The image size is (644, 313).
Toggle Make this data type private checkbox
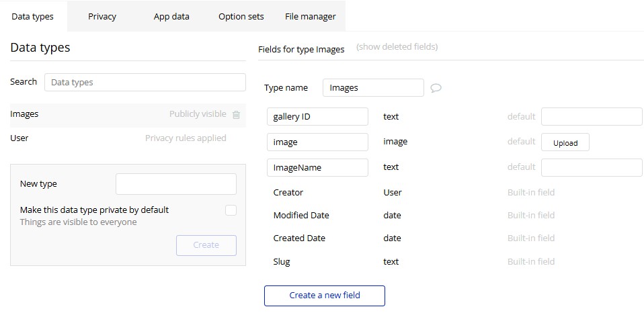tap(231, 210)
